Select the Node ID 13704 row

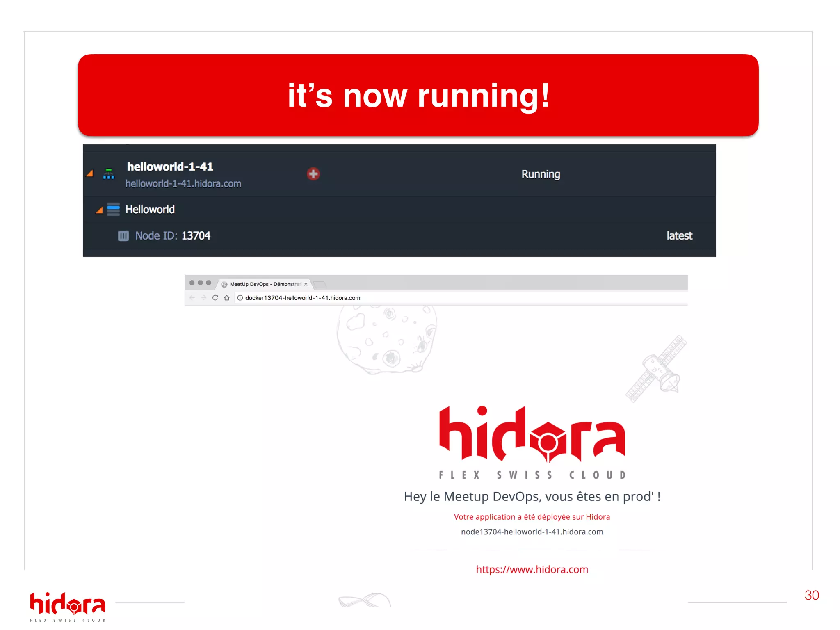click(173, 236)
